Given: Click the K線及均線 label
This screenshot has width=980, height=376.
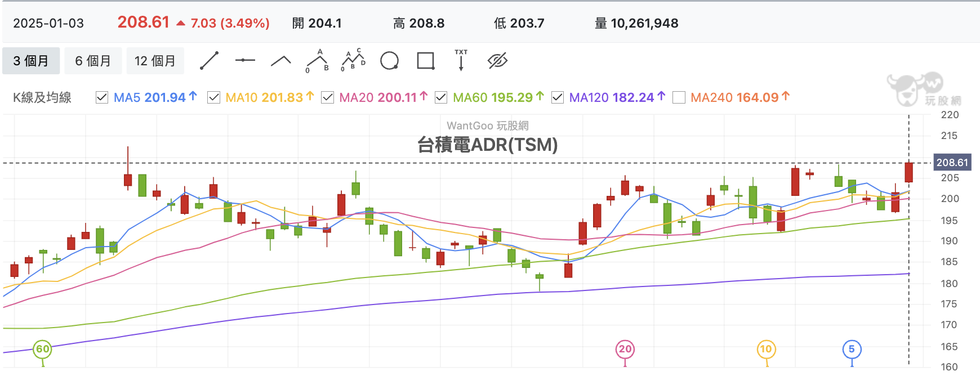Looking at the screenshot, I should 42,97.
